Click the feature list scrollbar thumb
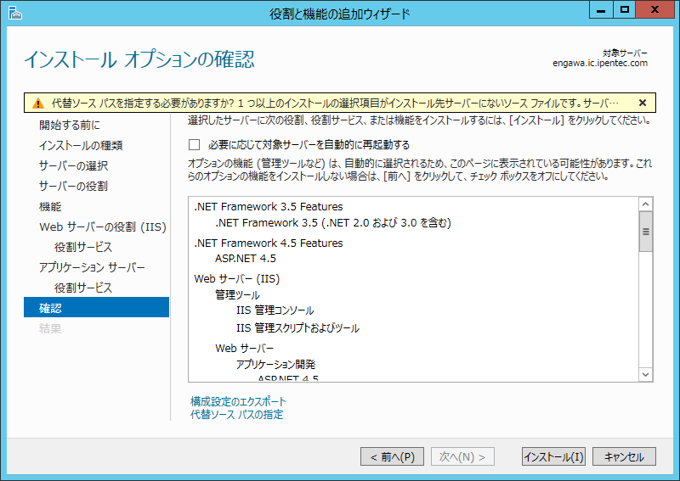680x481 pixels. (646, 231)
